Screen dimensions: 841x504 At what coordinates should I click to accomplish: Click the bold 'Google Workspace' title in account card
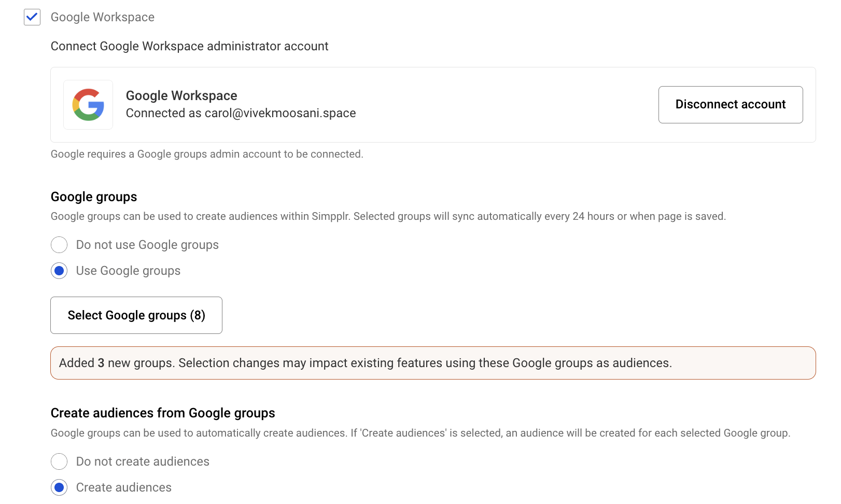pos(181,96)
